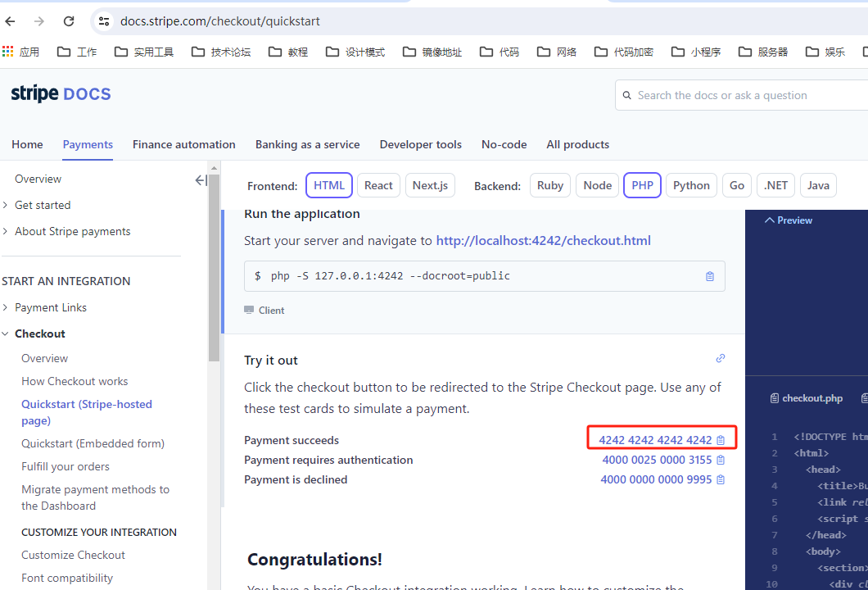
Task: Open Customize Checkout page
Action: pos(73,555)
